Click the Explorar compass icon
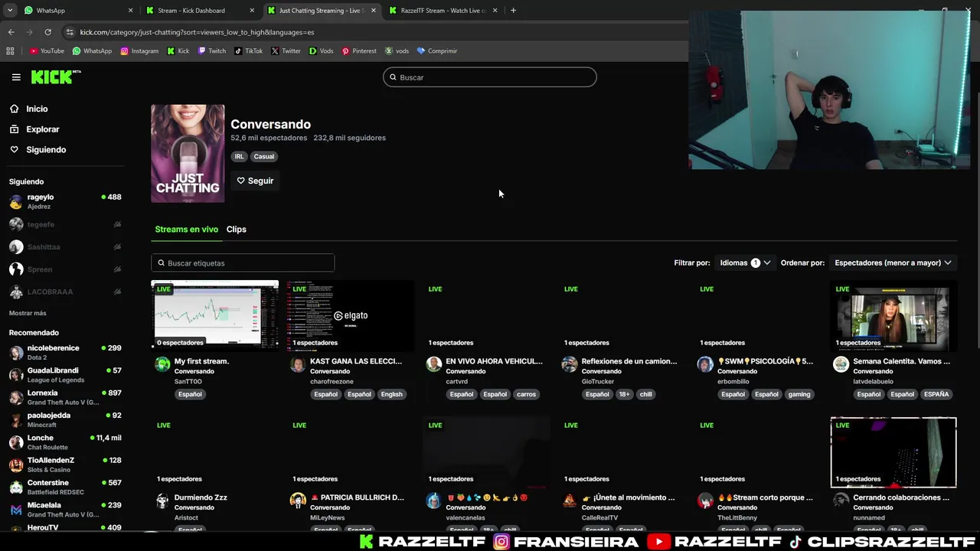The height and width of the screenshot is (551, 980). click(14, 129)
